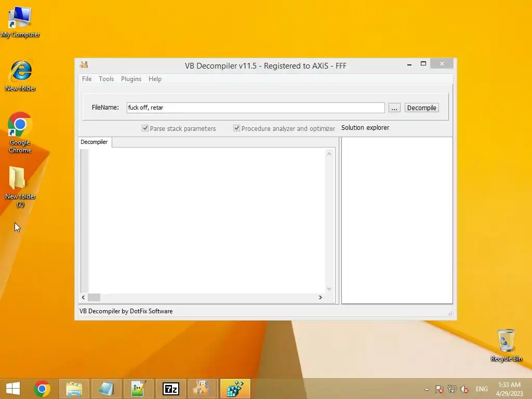Image resolution: width=532 pixels, height=399 pixels.
Task: Toggle Parse stack parameters checkbox
Action: [145, 128]
